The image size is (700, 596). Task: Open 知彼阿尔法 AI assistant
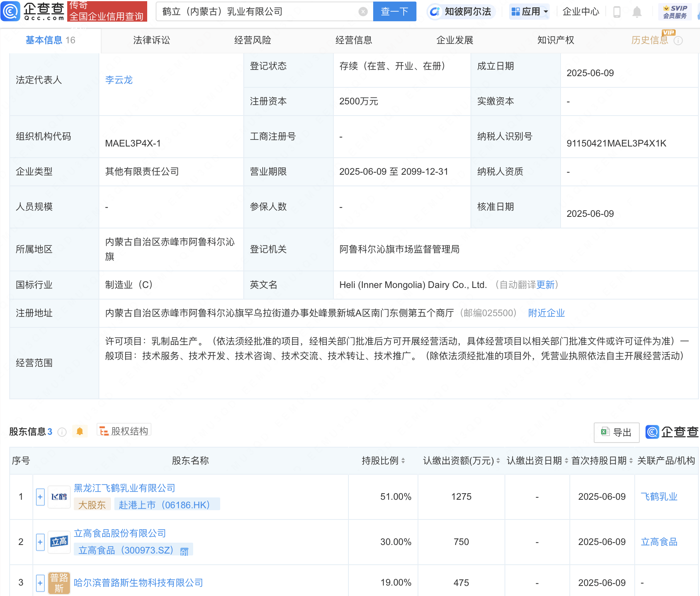coord(460,12)
